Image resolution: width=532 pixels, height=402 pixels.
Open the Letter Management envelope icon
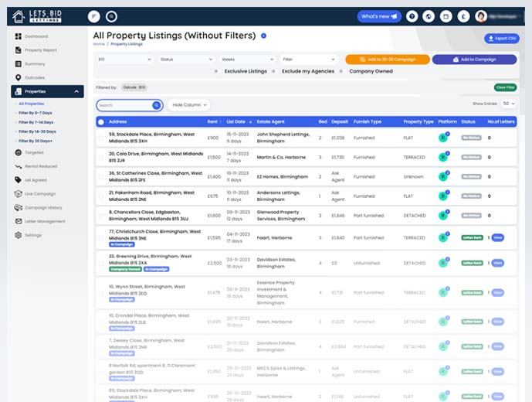[19, 221]
